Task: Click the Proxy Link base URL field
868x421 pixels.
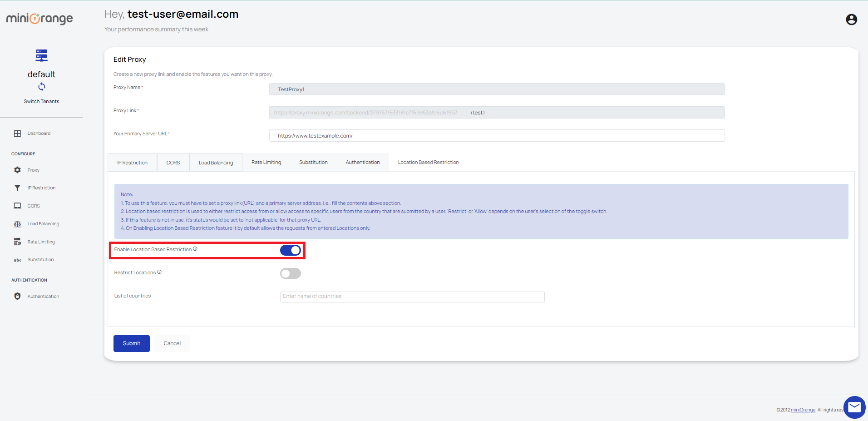Action: click(365, 112)
